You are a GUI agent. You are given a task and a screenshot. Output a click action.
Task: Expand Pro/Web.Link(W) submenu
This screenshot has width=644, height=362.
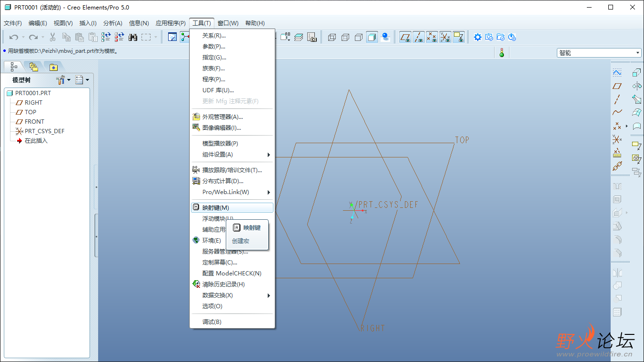click(x=232, y=192)
